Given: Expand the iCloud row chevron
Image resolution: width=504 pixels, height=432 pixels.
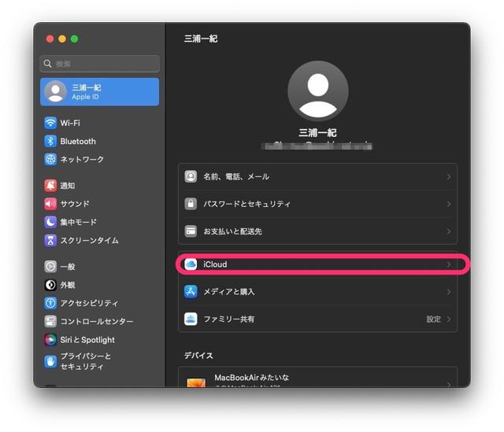Looking at the screenshot, I should [449, 264].
